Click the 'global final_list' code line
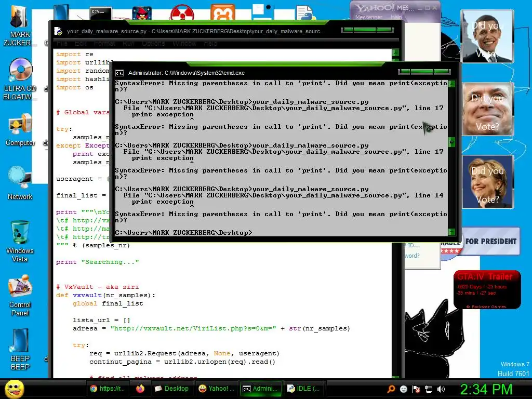The width and height of the screenshot is (532, 399). [108, 303]
